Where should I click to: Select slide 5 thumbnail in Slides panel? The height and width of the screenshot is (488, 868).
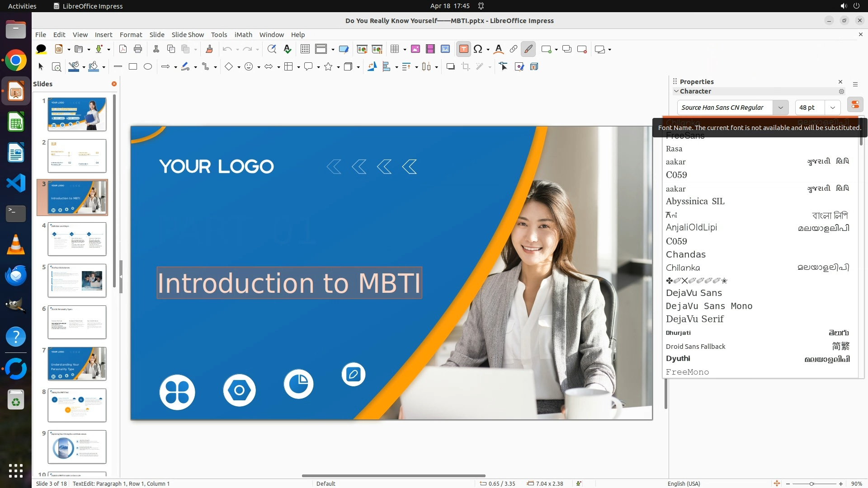tap(77, 281)
